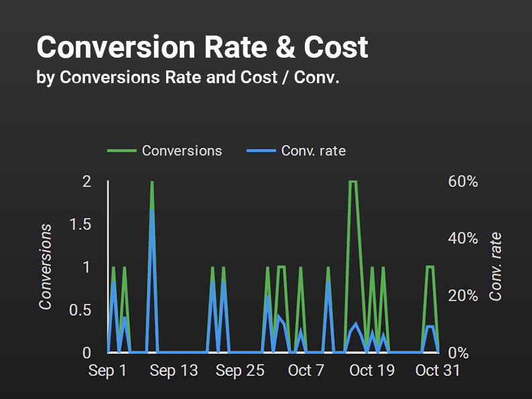
Task: Click the first green peak reaching 2 conversions
Action: pos(152,183)
